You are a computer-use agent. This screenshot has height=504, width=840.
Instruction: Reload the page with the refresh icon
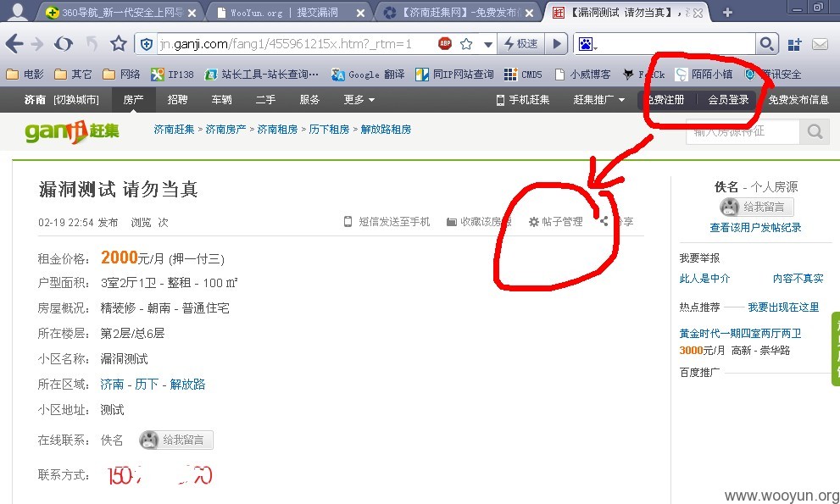coord(64,44)
